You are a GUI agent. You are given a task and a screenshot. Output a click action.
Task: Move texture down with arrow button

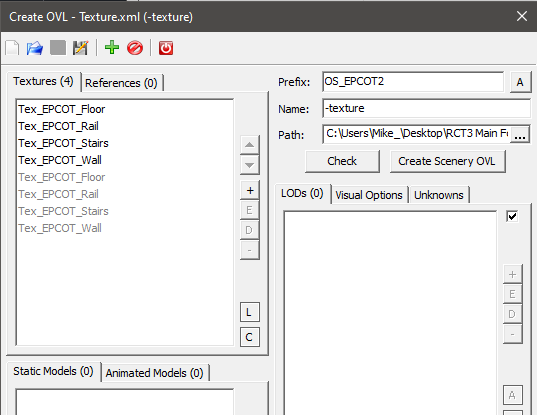[249, 165]
